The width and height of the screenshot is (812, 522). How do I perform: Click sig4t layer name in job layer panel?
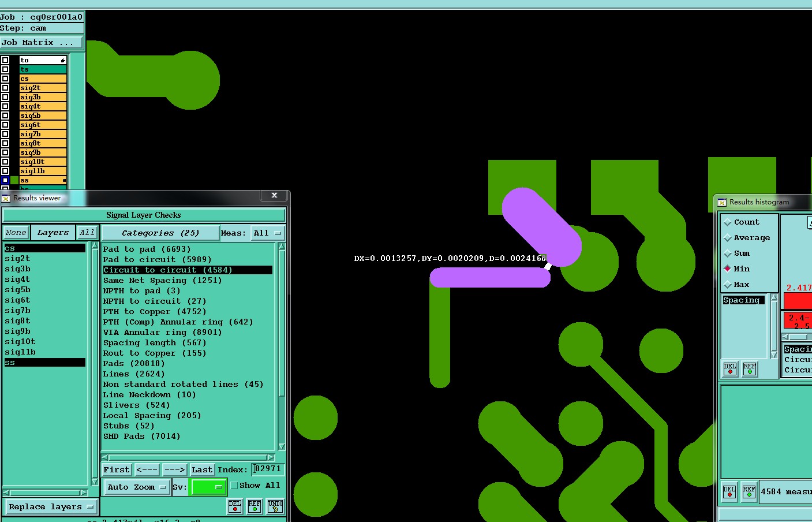pyautogui.click(x=43, y=106)
